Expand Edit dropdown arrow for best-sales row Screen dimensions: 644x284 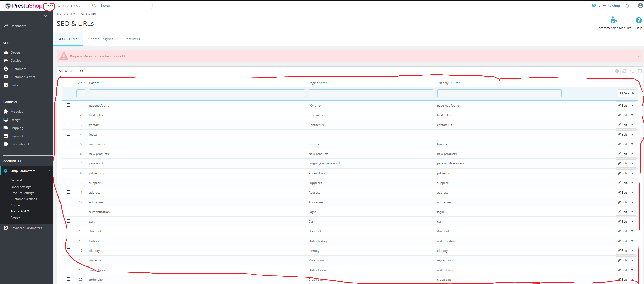tap(632, 115)
